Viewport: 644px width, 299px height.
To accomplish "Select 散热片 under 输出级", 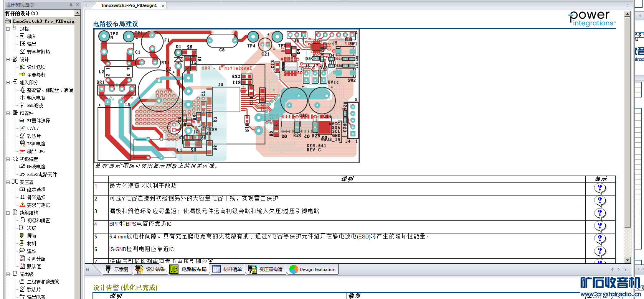I will pos(34,289).
